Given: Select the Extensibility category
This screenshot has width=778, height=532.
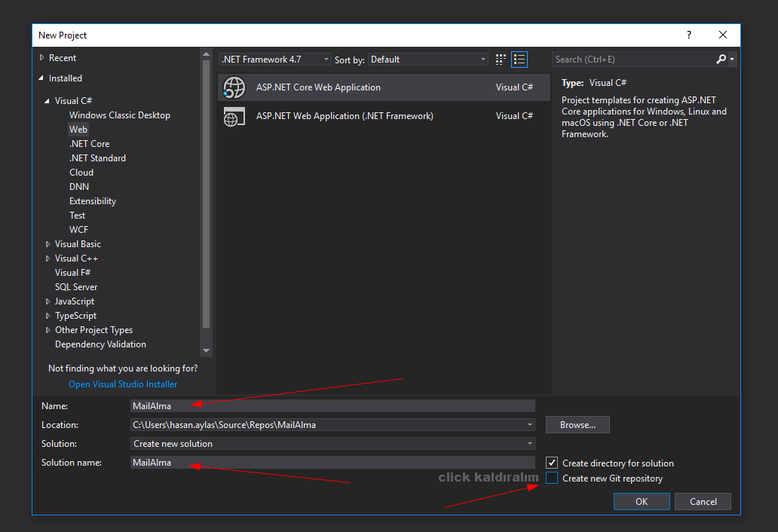Looking at the screenshot, I should coord(93,201).
